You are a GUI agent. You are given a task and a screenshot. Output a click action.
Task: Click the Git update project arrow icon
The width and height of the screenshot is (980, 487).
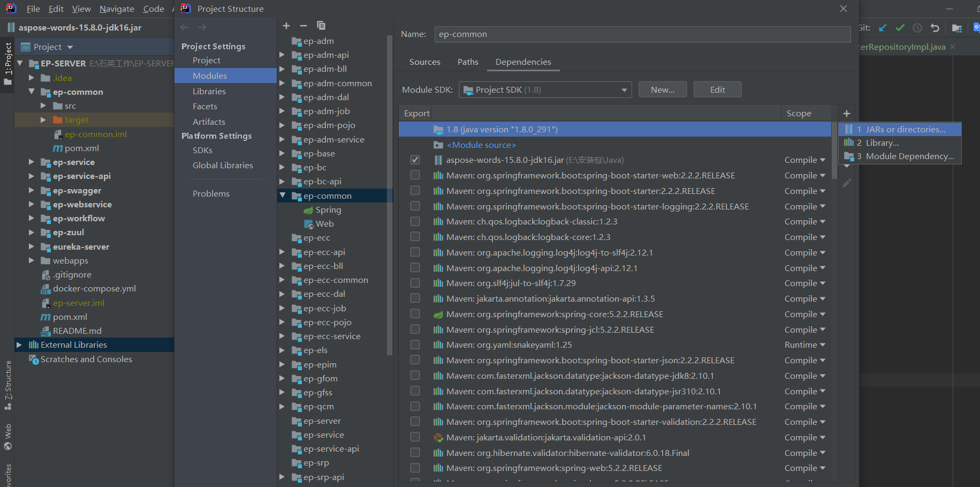pos(883,28)
